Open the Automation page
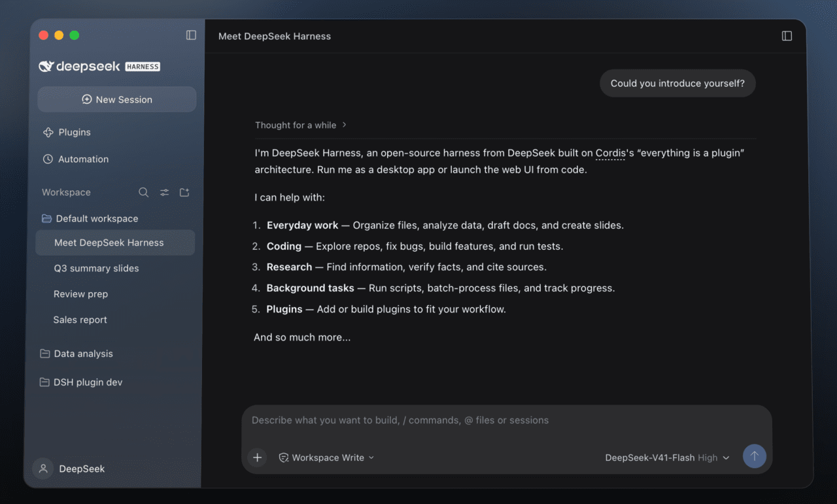The image size is (837, 504). tap(76, 159)
